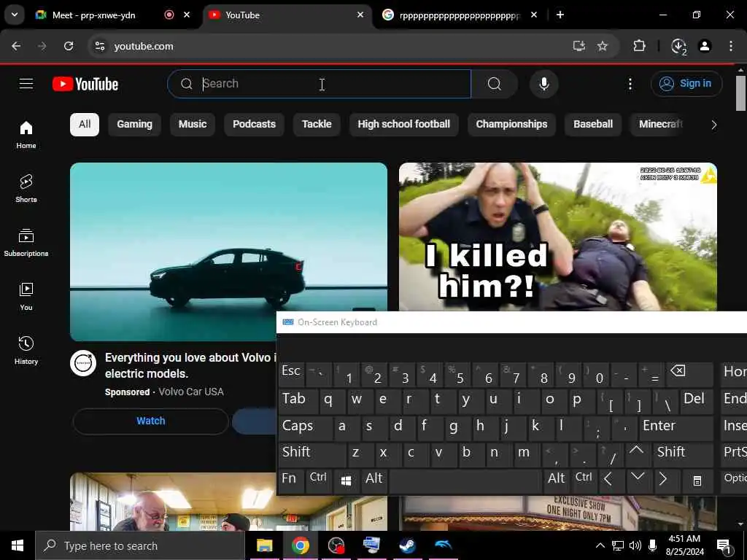The width and height of the screenshot is (747, 560).
Task: Open volume control in system tray
Action: pos(635,545)
